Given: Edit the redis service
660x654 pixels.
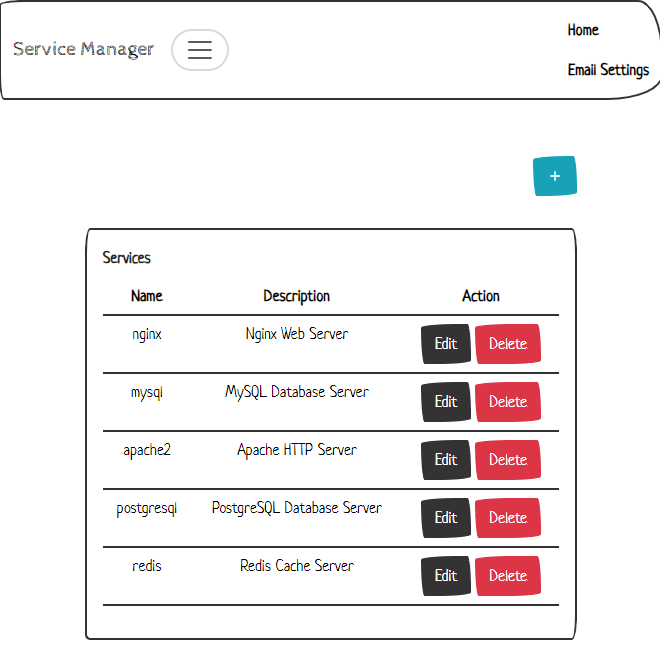Looking at the screenshot, I should pos(446,576).
